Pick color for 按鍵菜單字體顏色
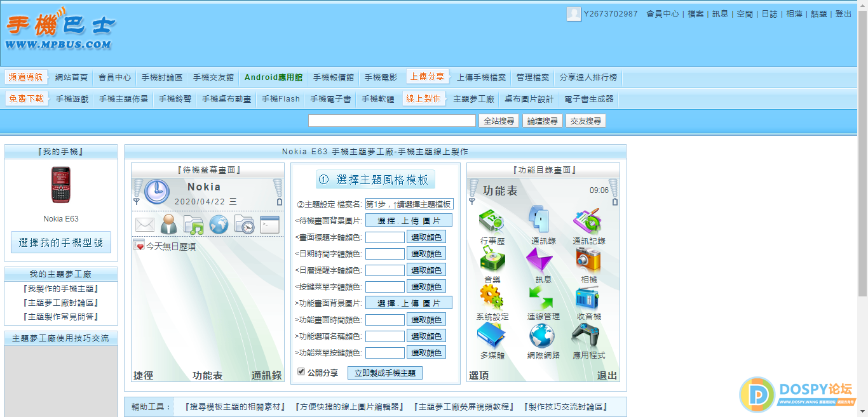Image resolution: width=868 pixels, height=417 pixels. (x=426, y=286)
